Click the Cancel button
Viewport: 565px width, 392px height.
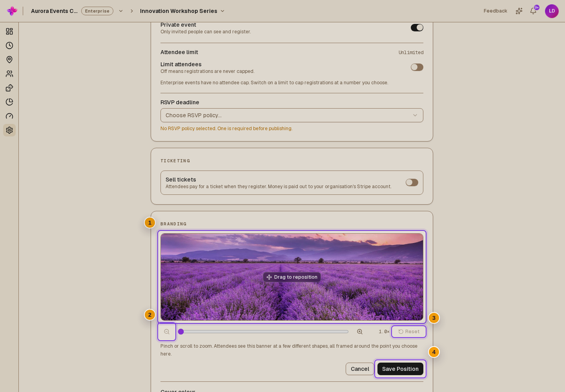[360, 369]
